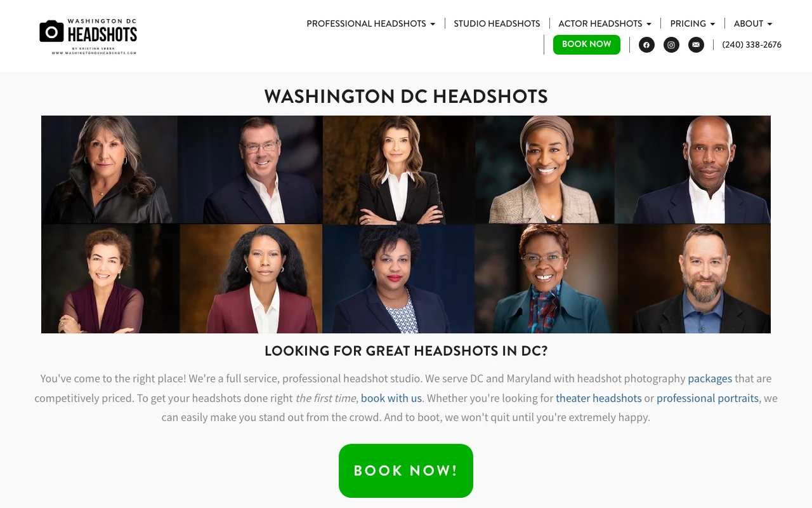Open the professional portraits link
812x508 pixels.
point(707,398)
